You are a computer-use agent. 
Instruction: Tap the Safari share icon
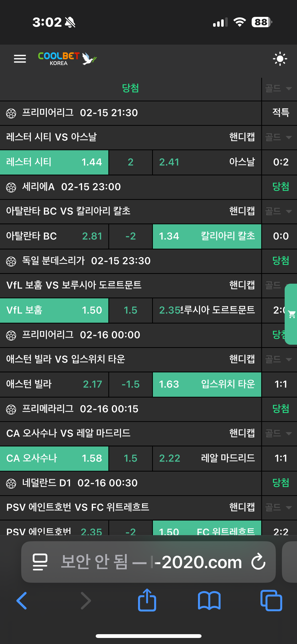click(147, 600)
